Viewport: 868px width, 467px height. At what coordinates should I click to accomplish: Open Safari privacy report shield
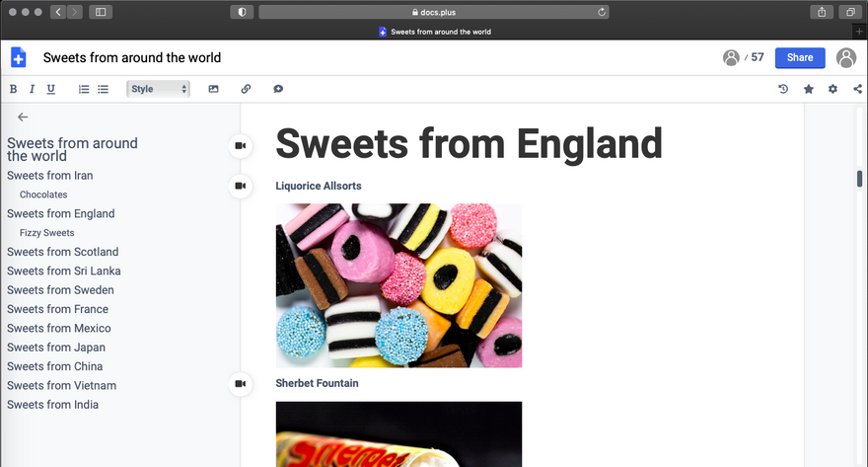click(x=242, y=12)
